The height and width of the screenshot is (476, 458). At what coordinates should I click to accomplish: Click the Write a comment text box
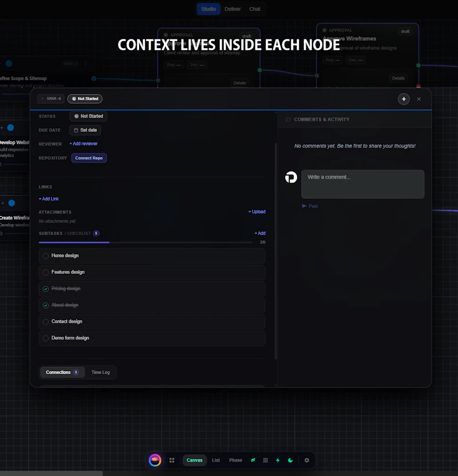click(363, 184)
